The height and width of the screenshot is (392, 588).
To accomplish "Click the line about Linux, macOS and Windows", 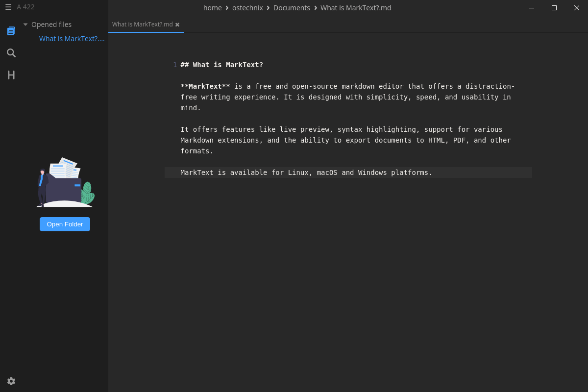I will pyautogui.click(x=306, y=172).
